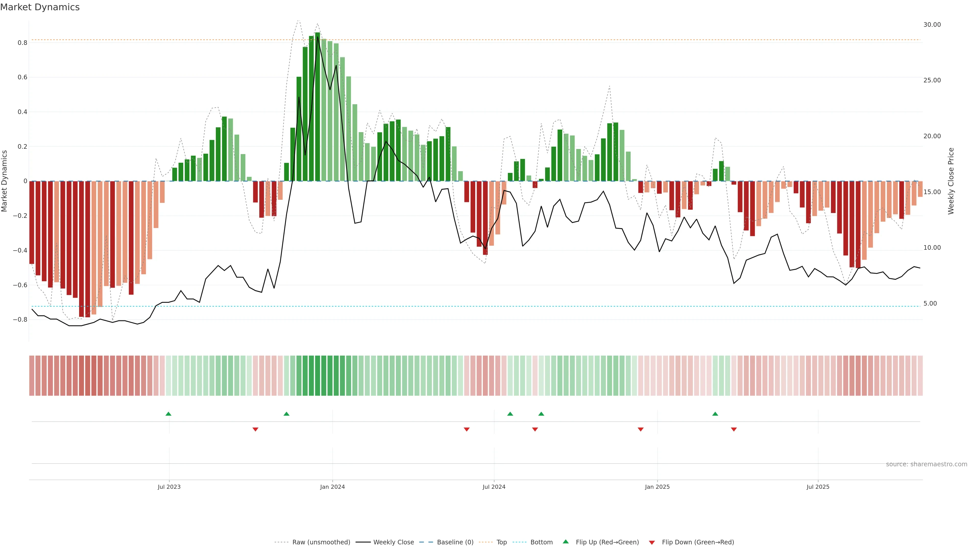Viewport: 980px width, 551px height.
Task: Click the last green flip-up triangle in 2025
Action: [x=715, y=414]
